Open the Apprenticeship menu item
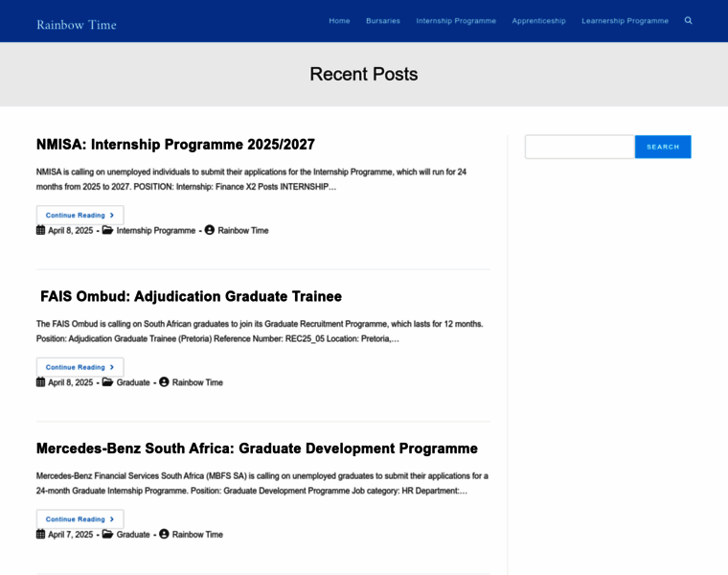This screenshot has height=575, width=728. pos(538,21)
